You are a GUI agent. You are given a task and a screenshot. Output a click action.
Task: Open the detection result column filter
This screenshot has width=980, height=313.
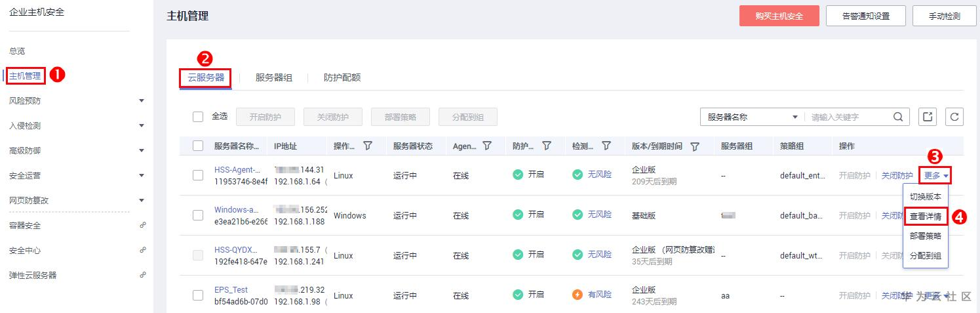click(x=606, y=146)
